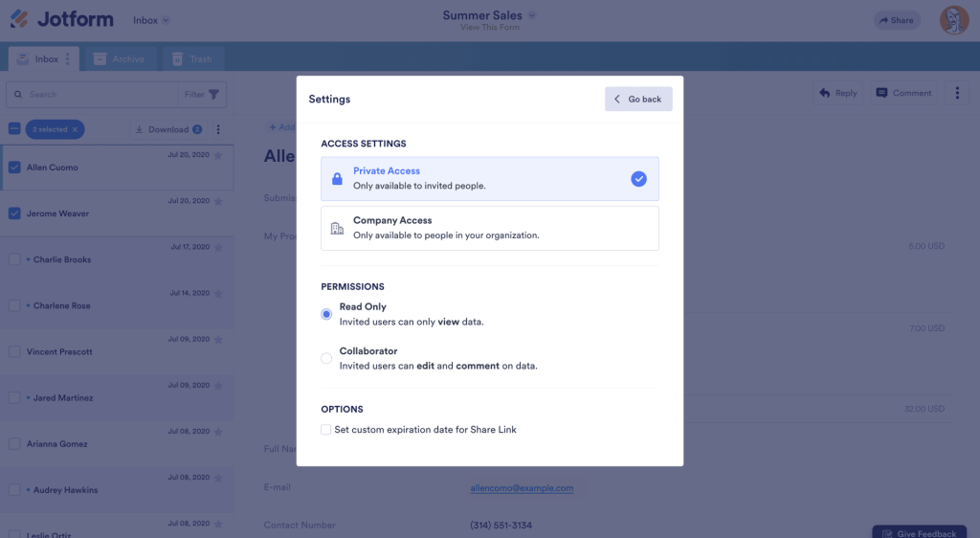The width and height of the screenshot is (980, 538).
Task: Click the Inbox tab options dots
Action: (x=67, y=59)
